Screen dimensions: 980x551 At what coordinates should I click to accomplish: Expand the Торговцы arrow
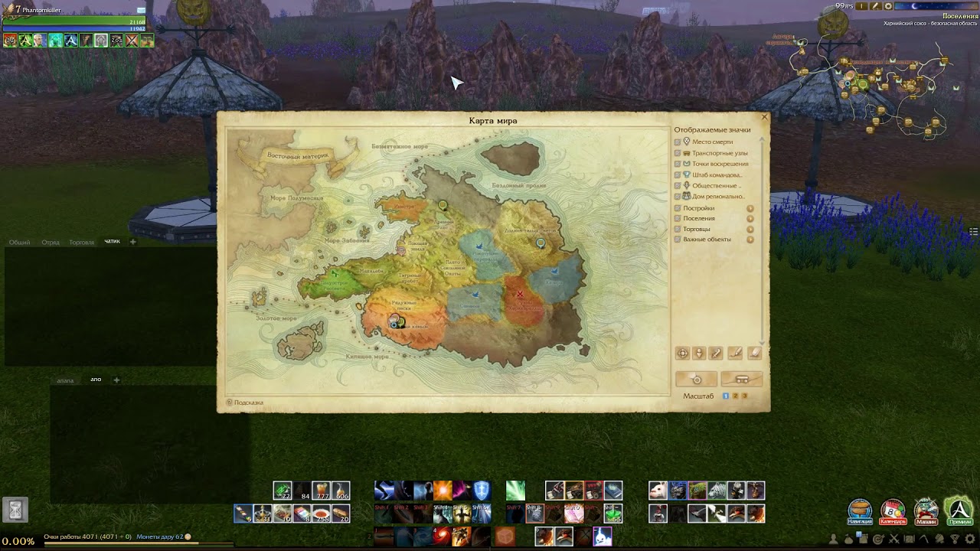[750, 229]
